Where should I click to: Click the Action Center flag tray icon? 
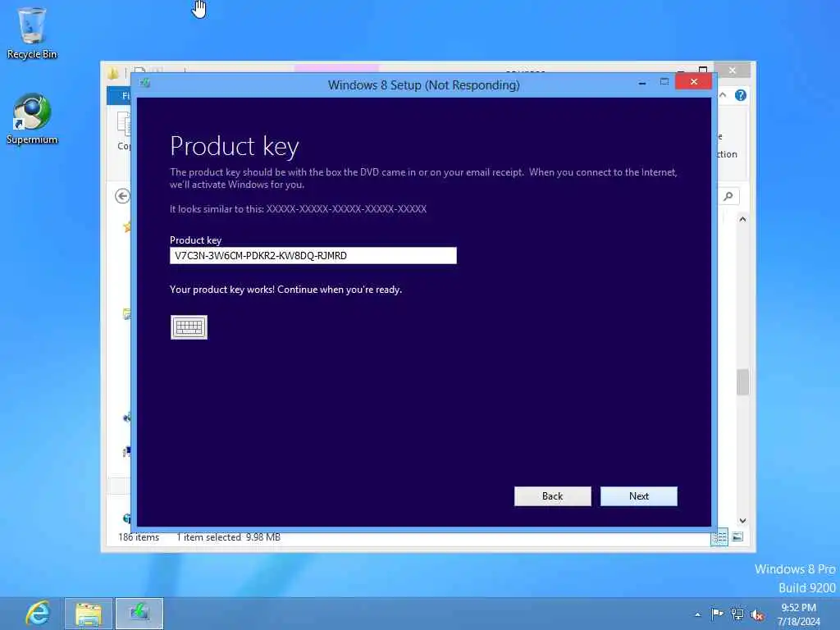[717, 614]
